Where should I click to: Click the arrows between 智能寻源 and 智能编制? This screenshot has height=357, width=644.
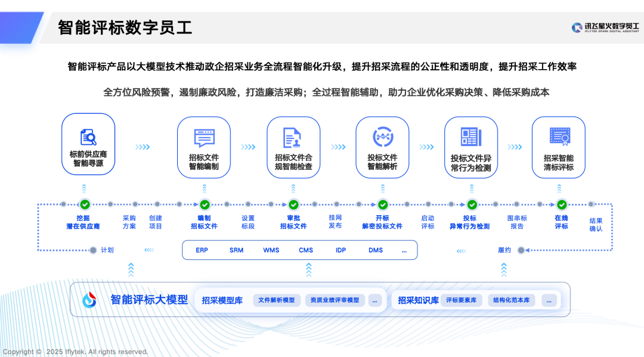(143, 147)
